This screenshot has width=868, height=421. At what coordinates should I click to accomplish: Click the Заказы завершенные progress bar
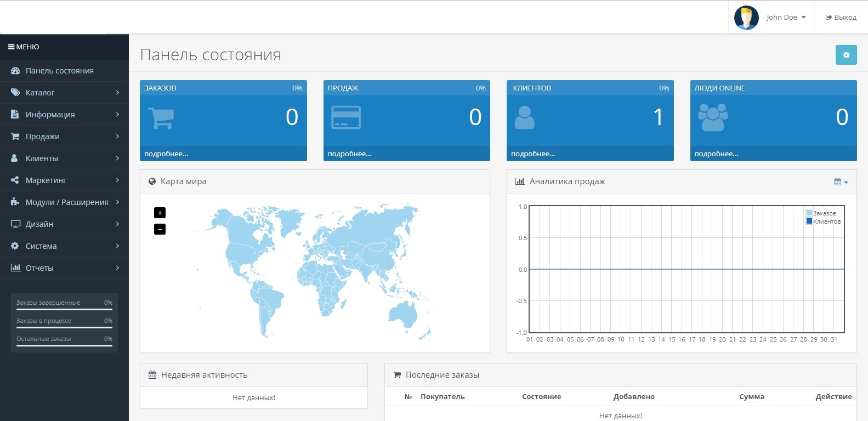click(x=64, y=310)
